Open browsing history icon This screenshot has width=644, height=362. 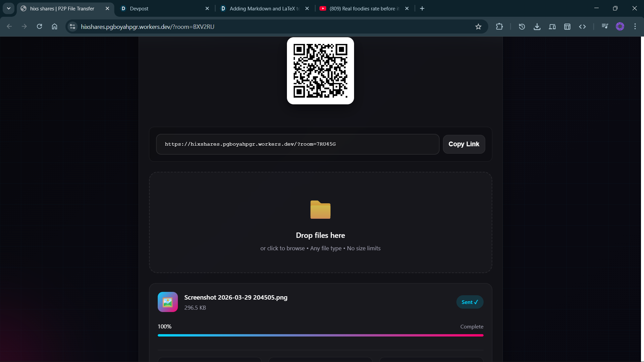pyautogui.click(x=522, y=27)
